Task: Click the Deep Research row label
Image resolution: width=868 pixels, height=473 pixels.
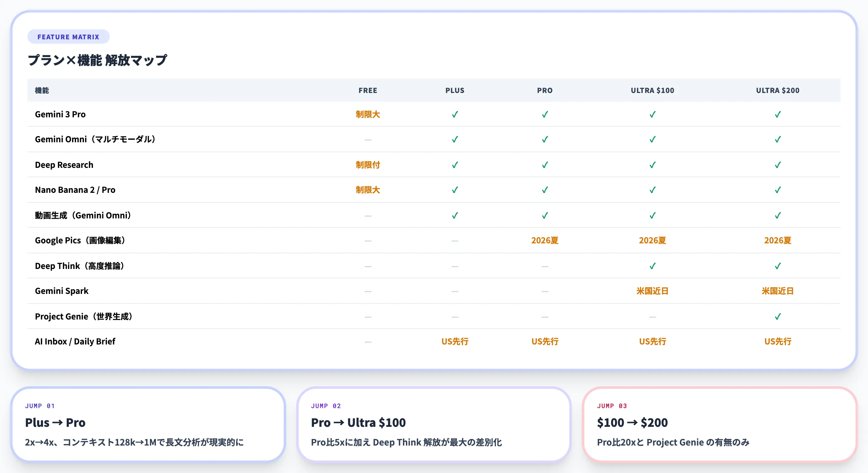Action: click(64, 165)
